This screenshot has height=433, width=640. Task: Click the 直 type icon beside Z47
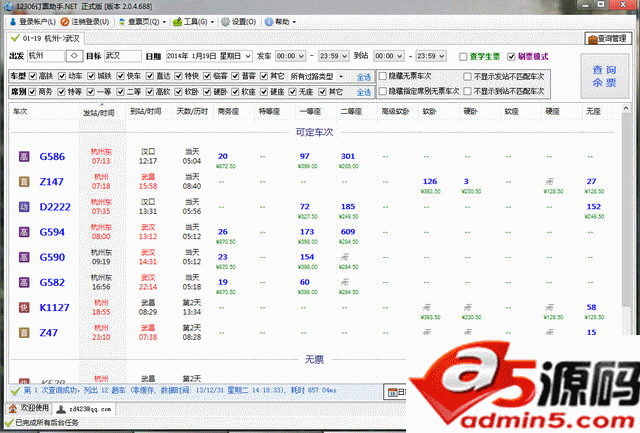coord(24,333)
